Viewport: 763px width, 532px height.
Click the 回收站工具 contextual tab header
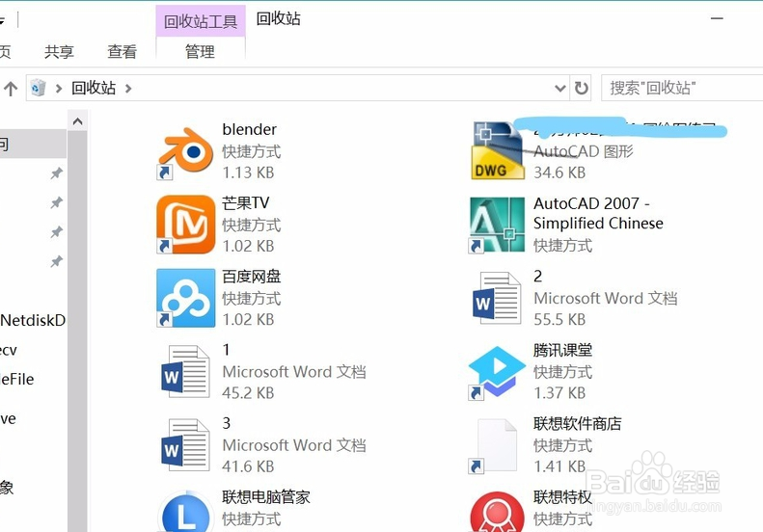pyautogui.click(x=201, y=21)
